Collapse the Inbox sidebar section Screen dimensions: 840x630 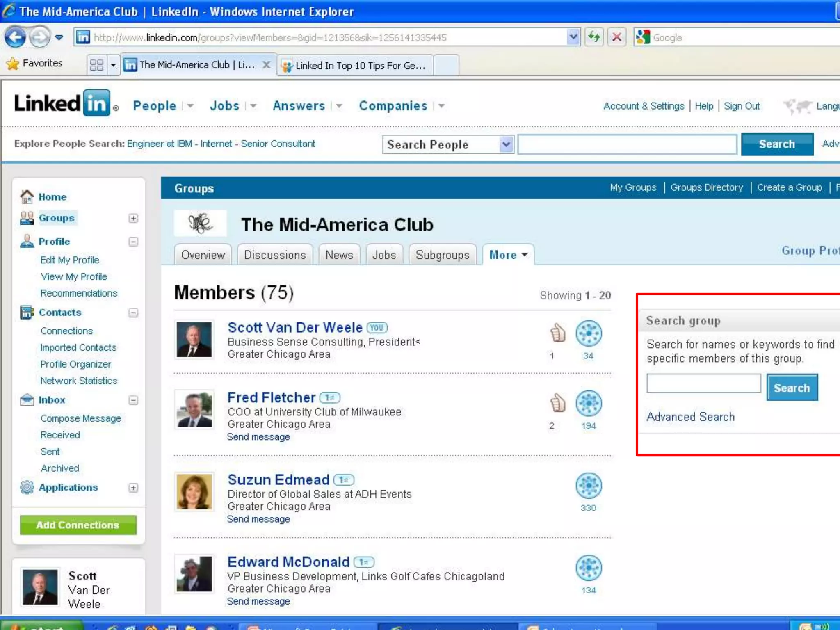(x=133, y=400)
